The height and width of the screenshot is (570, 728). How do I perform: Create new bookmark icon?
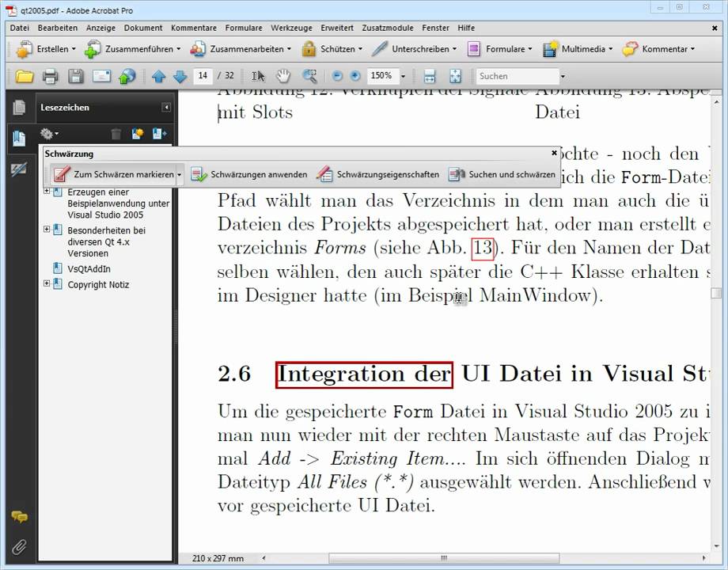[x=138, y=134]
